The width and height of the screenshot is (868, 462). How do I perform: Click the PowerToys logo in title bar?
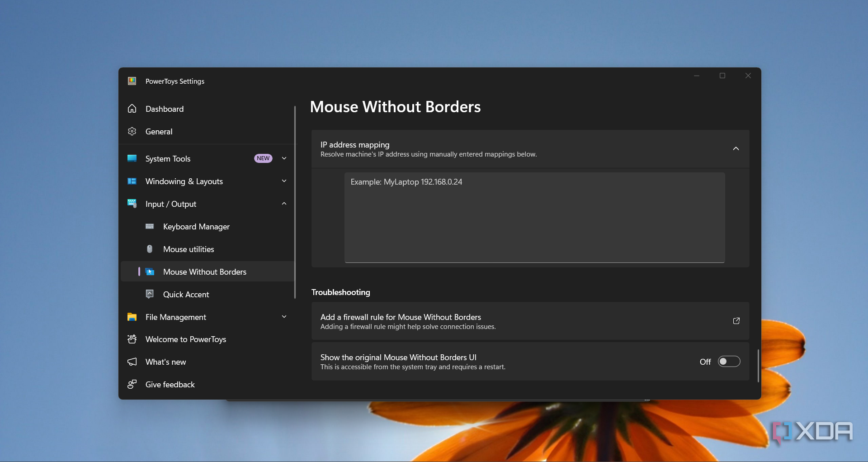coord(132,81)
